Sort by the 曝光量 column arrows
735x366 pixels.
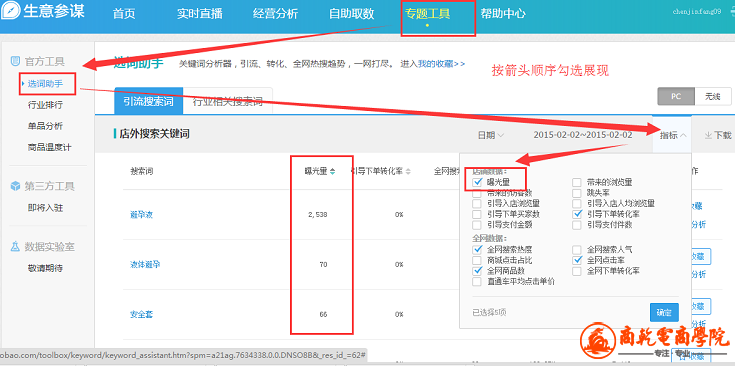point(332,172)
